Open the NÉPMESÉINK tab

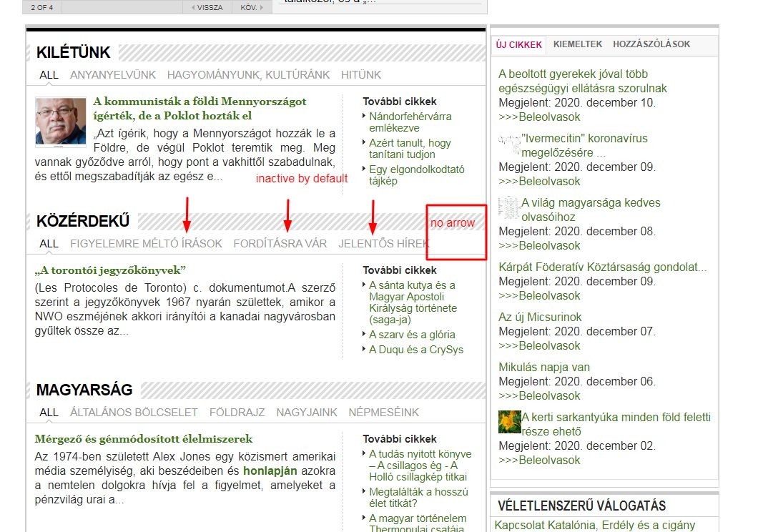coord(383,412)
